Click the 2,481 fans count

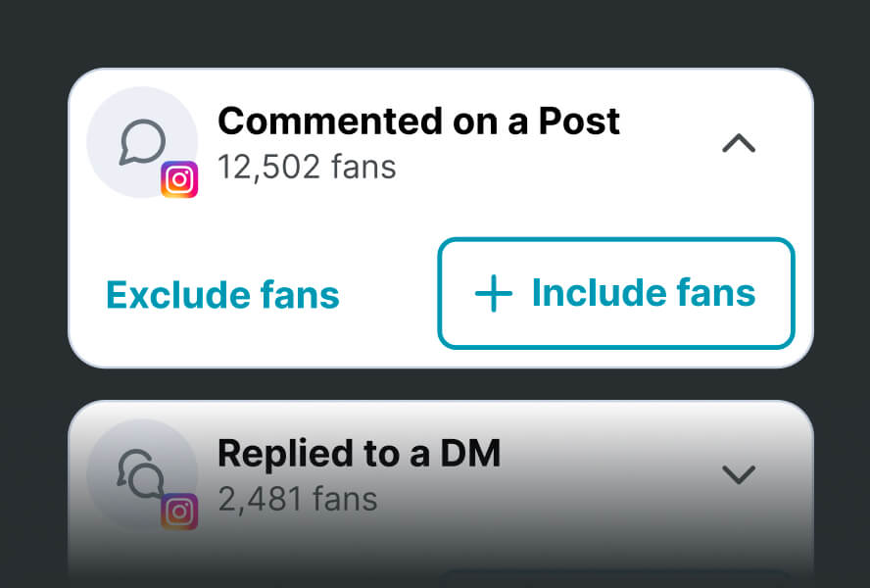click(x=297, y=499)
